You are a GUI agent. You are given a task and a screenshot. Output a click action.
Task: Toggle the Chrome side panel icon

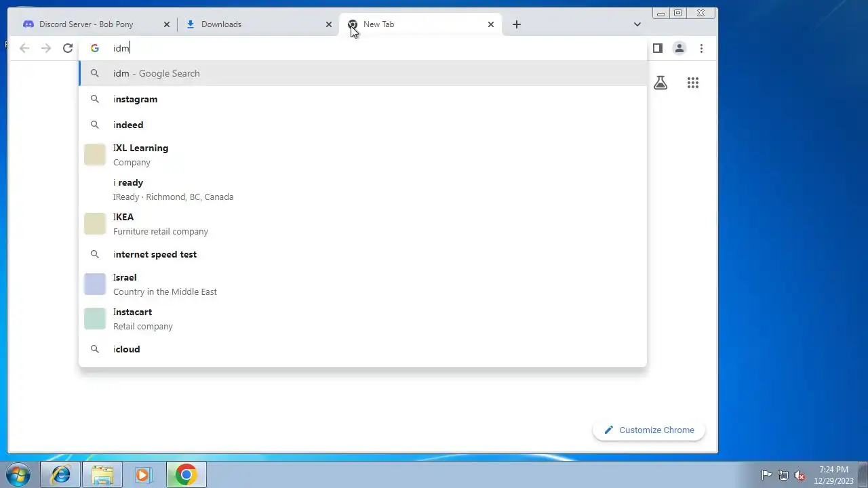pyautogui.click(x=657, y=48)
